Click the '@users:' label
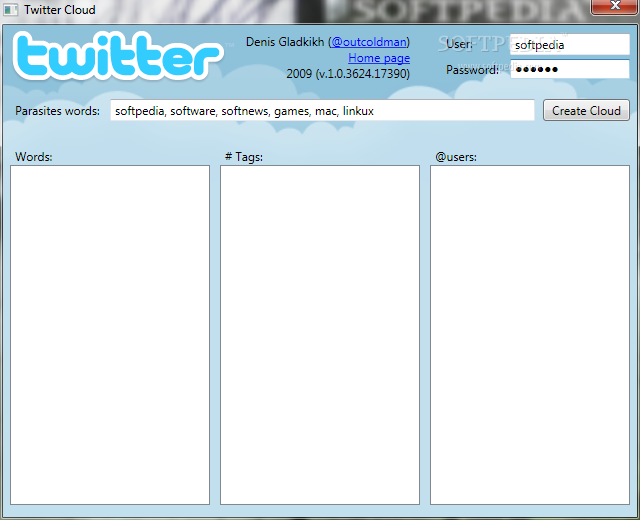The height and width of the screenshot is (520, 640). [456, 157]
